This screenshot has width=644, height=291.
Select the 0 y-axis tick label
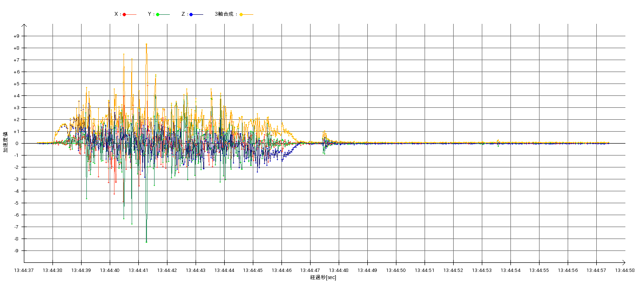coord(18,144)
